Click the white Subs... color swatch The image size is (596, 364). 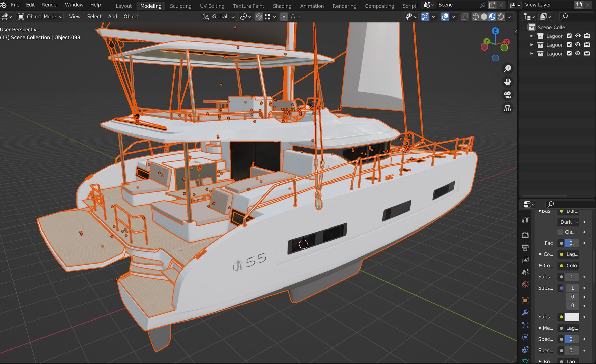pyautogui.click(x=572, y=317)
